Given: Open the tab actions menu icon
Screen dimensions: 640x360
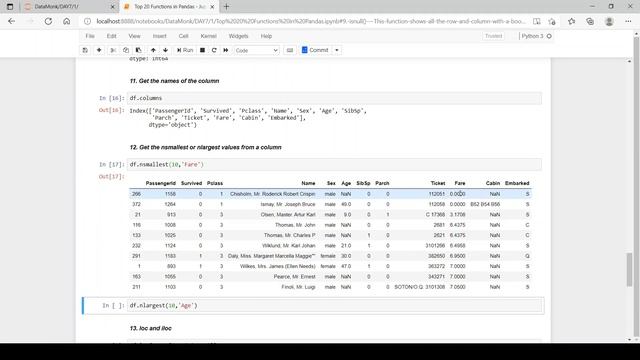Looking at the screenshot, I should click(x=10, y=7).
